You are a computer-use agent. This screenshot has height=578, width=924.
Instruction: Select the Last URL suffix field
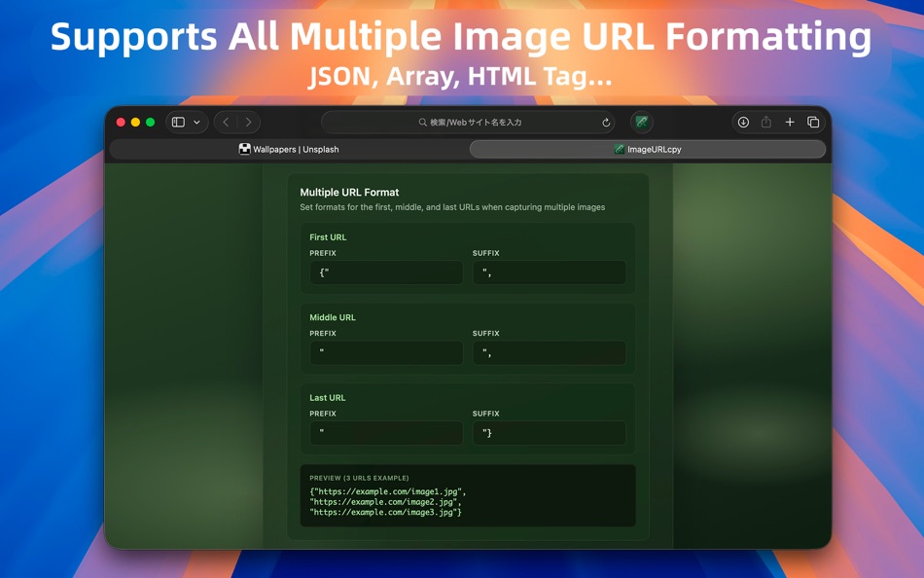[550, 433]
